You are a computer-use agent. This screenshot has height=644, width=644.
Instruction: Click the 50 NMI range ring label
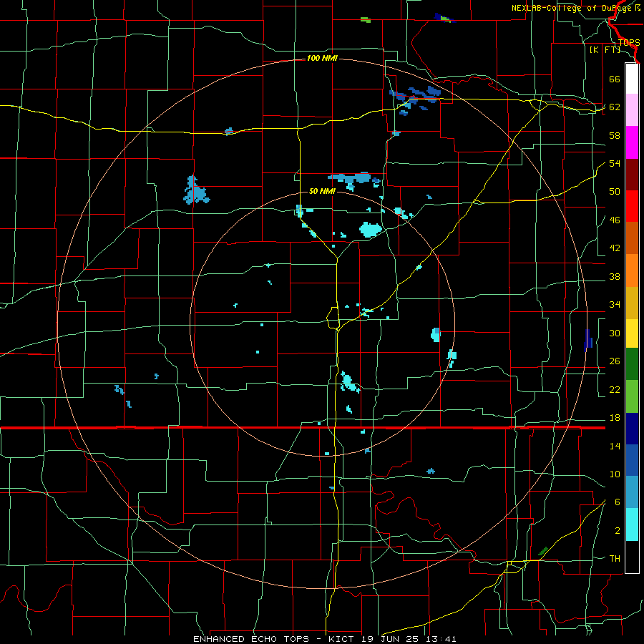(x=322, y=191)
